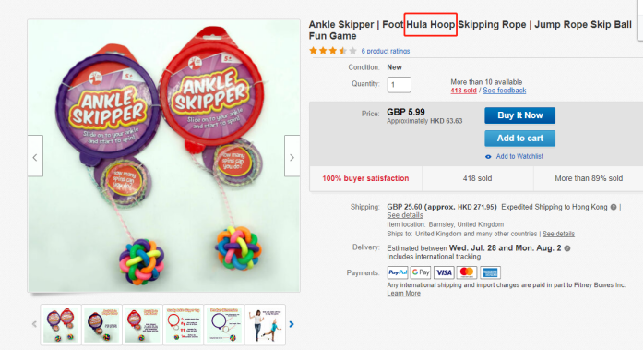Click the star rating display
The height and width of the screenshot is (350, 644).
click(333, 51)
